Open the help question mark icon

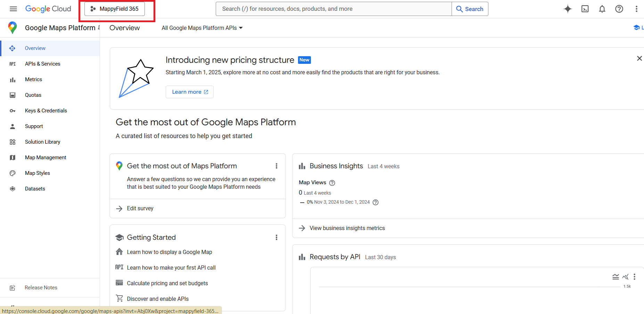[619, 9]
